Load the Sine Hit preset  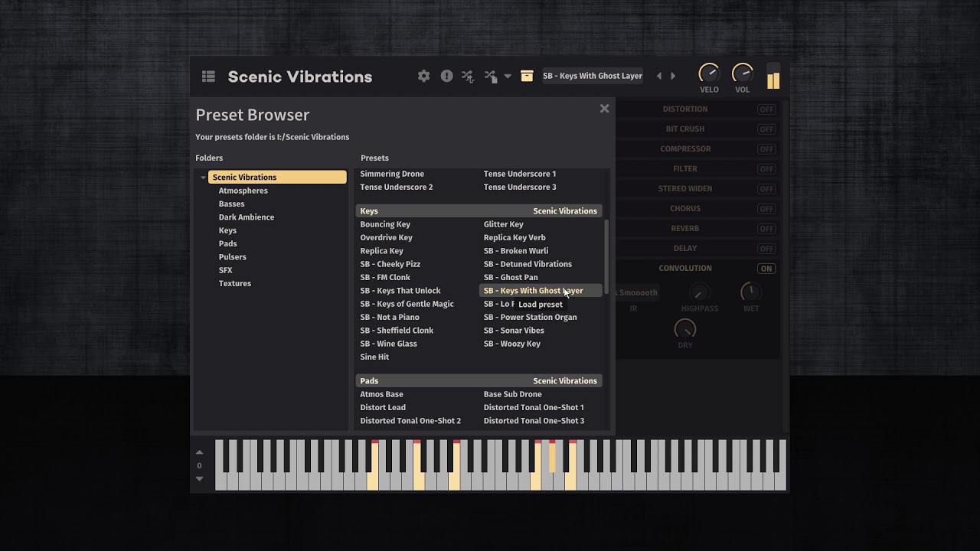374,357
